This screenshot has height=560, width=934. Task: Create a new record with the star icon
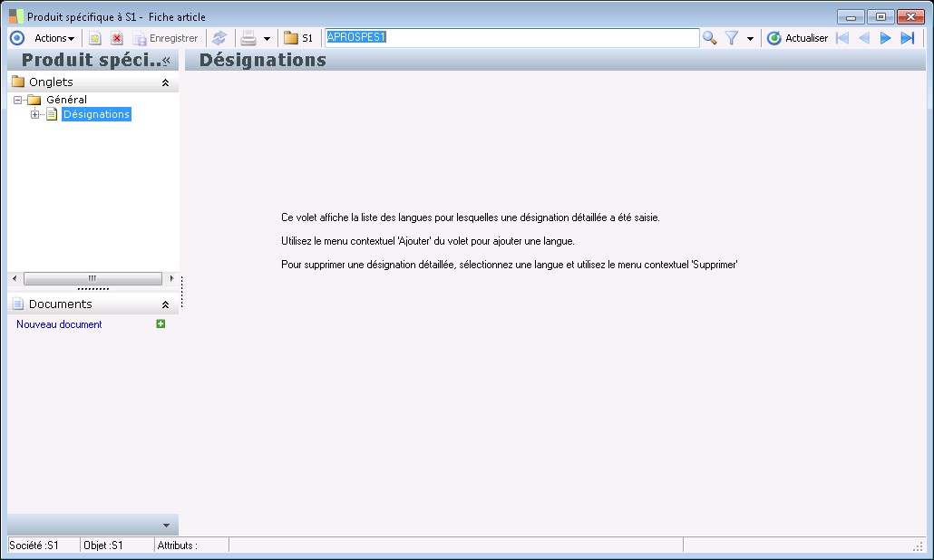[94, 38]
